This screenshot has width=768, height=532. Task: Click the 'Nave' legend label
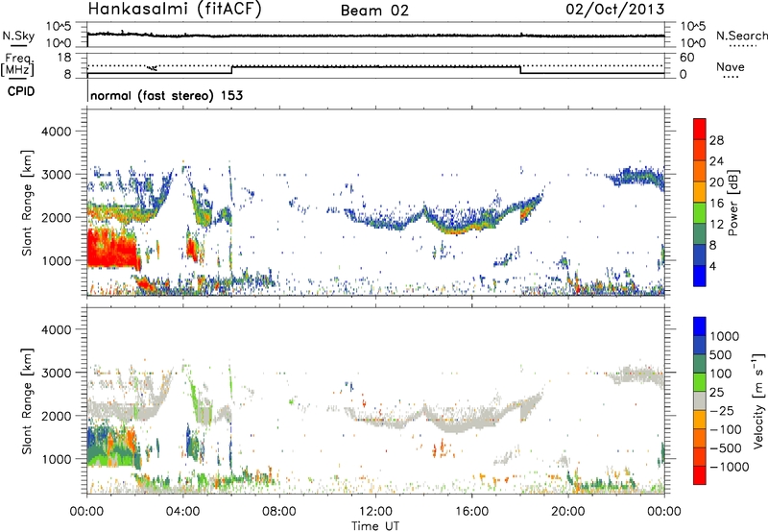coord(730,66)
